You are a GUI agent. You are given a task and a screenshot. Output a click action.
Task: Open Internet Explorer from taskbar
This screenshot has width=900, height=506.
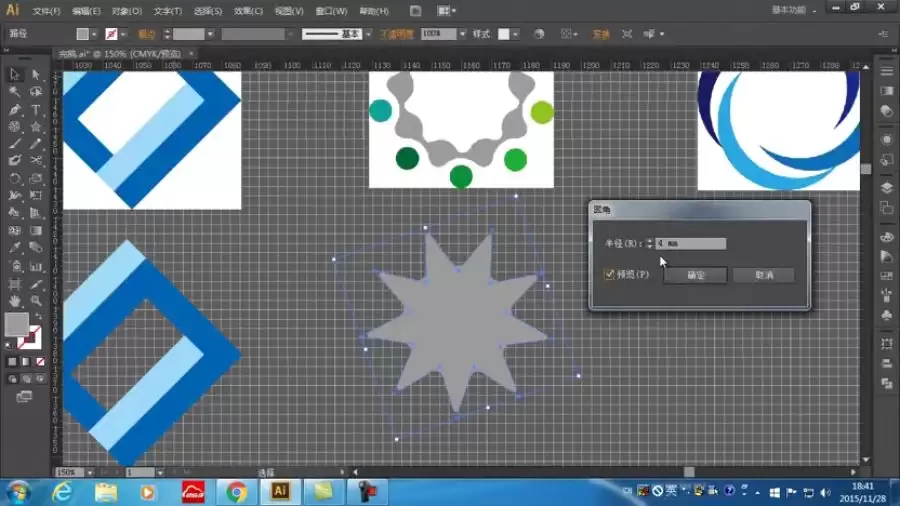click(62, 492)
